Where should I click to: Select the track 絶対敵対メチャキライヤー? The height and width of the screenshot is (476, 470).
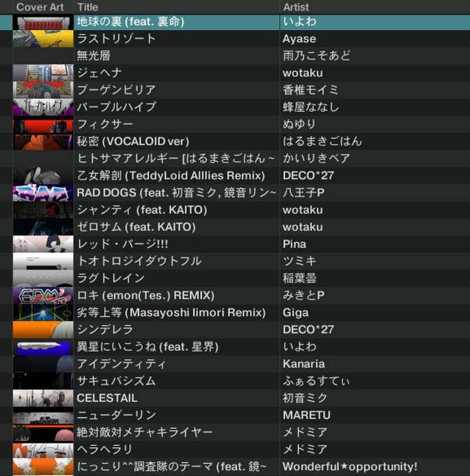coord(145,432)
